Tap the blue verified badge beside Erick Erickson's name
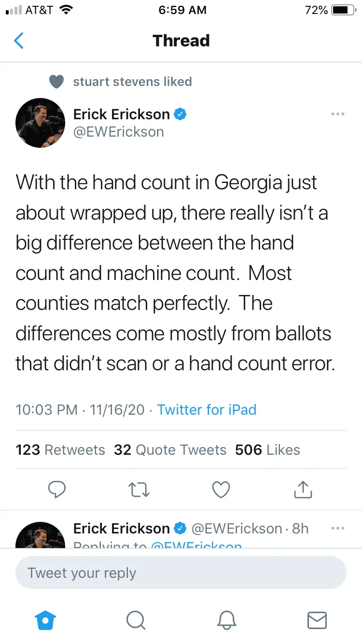Viewport: 362px width, 644px height. coord(180,114)
